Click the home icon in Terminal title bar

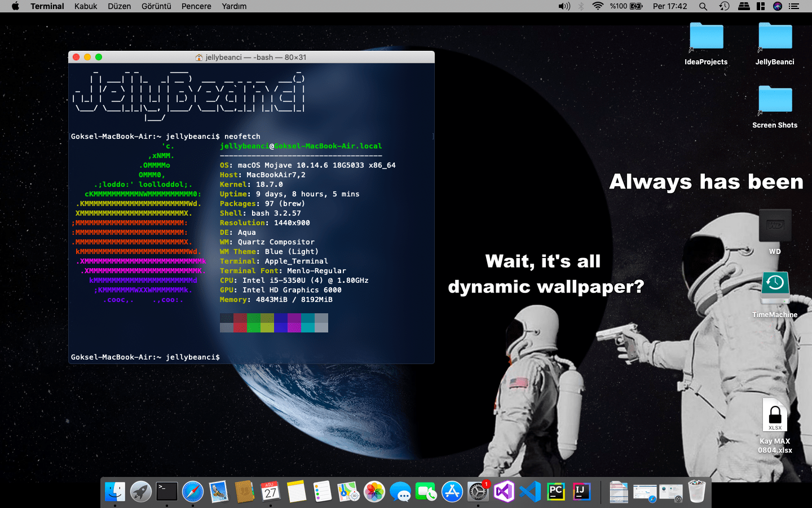pos(199,57)
